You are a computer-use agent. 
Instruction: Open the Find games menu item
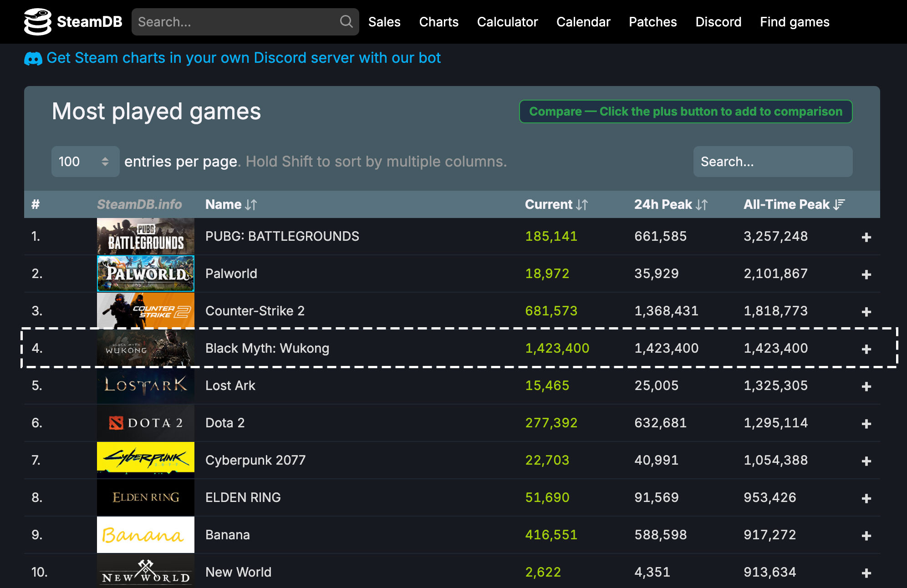[795, 22]
